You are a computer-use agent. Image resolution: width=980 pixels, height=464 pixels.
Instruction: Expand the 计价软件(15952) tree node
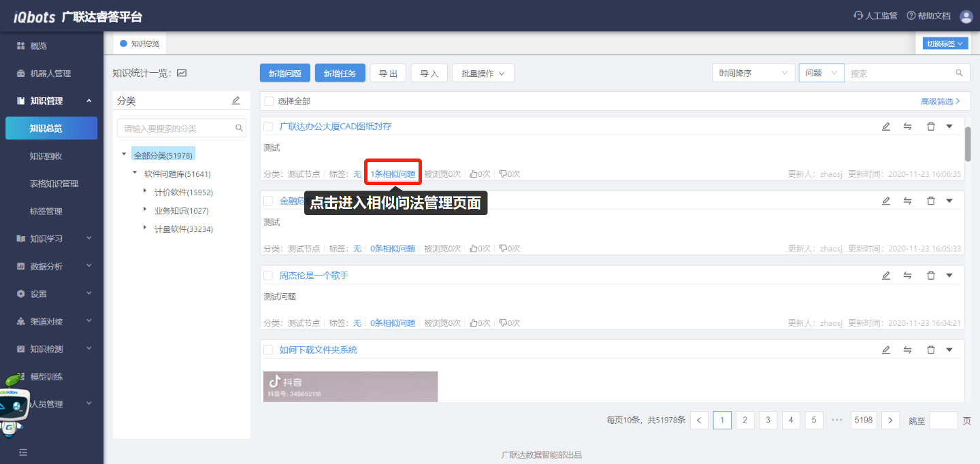145,192
